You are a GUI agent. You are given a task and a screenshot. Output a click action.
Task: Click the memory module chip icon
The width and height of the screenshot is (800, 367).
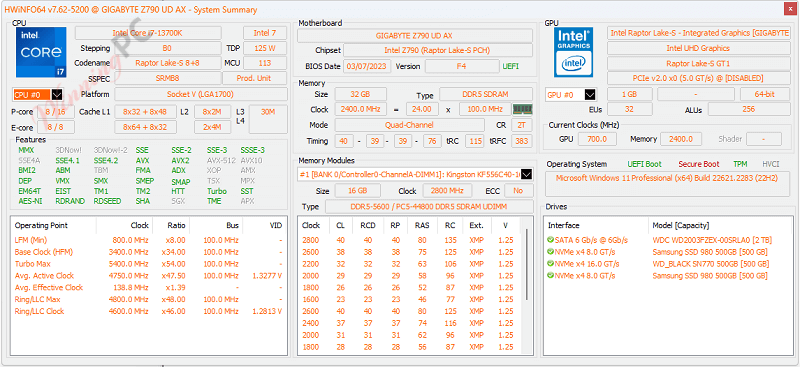(522, 109)
